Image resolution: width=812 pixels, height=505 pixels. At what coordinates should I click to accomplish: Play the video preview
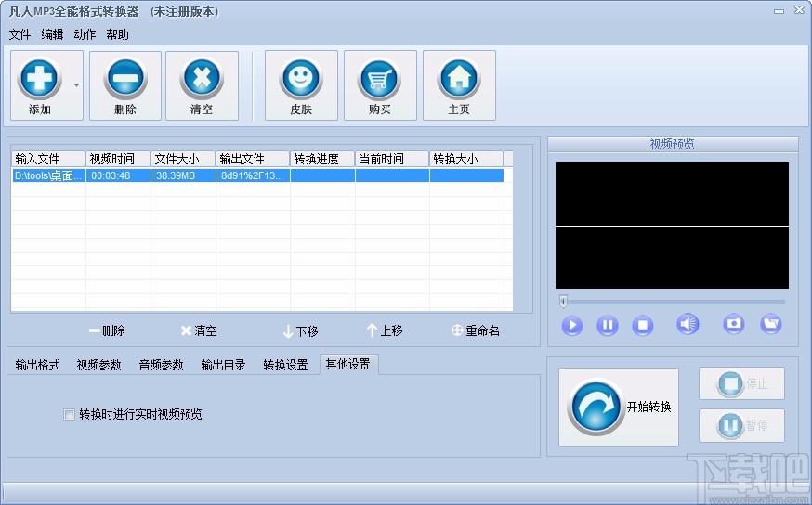572,326
